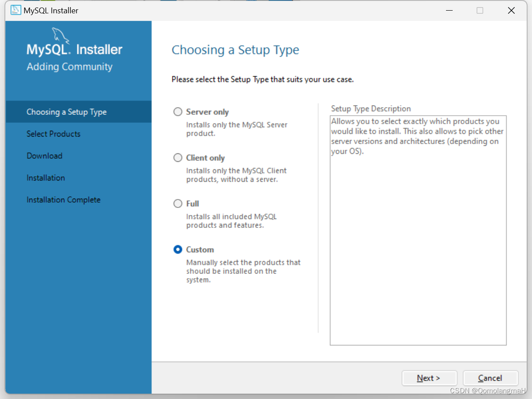Click the 'Choosing a Setup Type' page heading
Viewport: 532px width, 399px height.
[235, 50]
